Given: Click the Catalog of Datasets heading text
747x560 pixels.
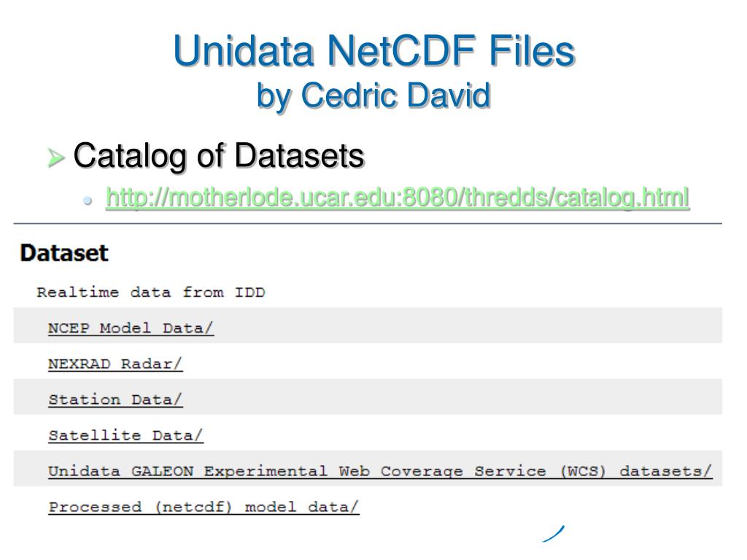Looking at the screenshot, I should pos(219,156).
